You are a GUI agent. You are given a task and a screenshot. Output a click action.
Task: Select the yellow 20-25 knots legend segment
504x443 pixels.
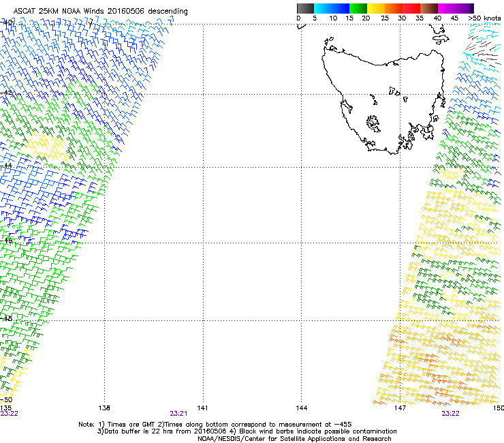pos(376,8)
